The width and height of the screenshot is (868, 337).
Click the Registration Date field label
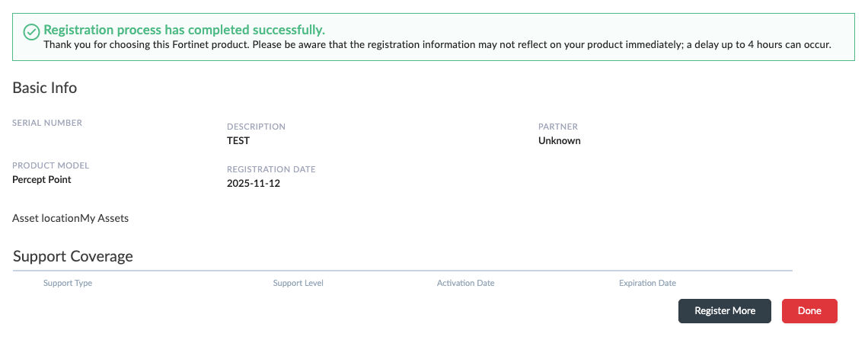tap(271, 169)
